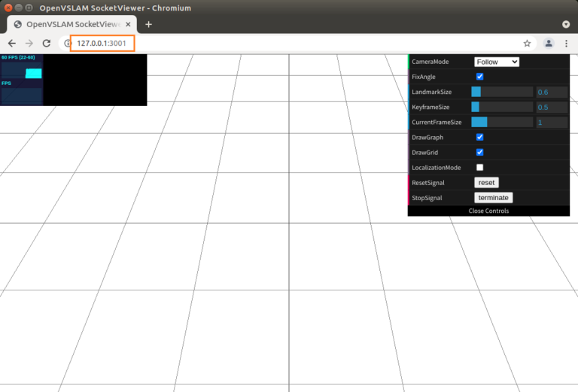The width and height of the screenshot is (578, 392).
Task: Click the LandmarkSize slider
Action: coord(502,92)
